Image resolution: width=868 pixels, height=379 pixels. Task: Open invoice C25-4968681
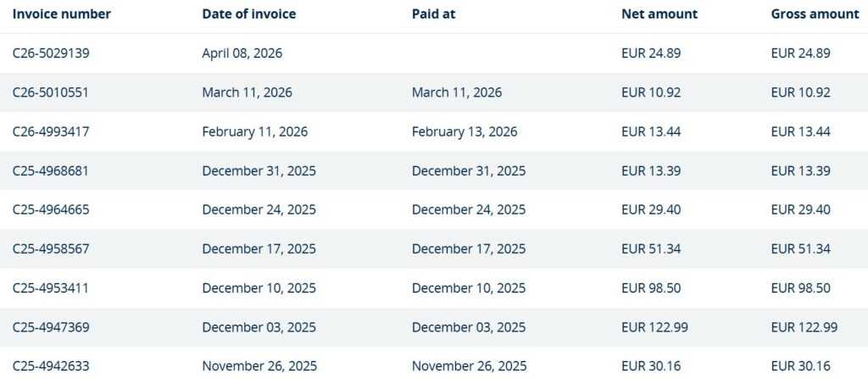51,170
